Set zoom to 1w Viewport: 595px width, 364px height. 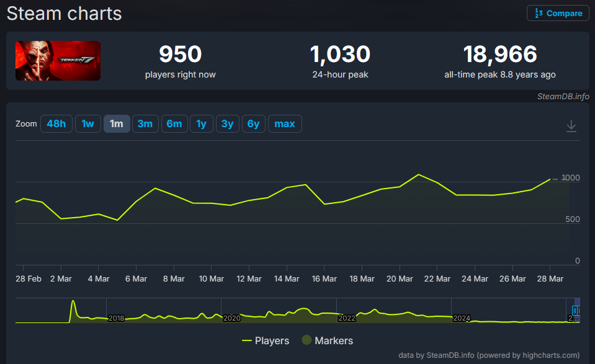pos(87,123)
